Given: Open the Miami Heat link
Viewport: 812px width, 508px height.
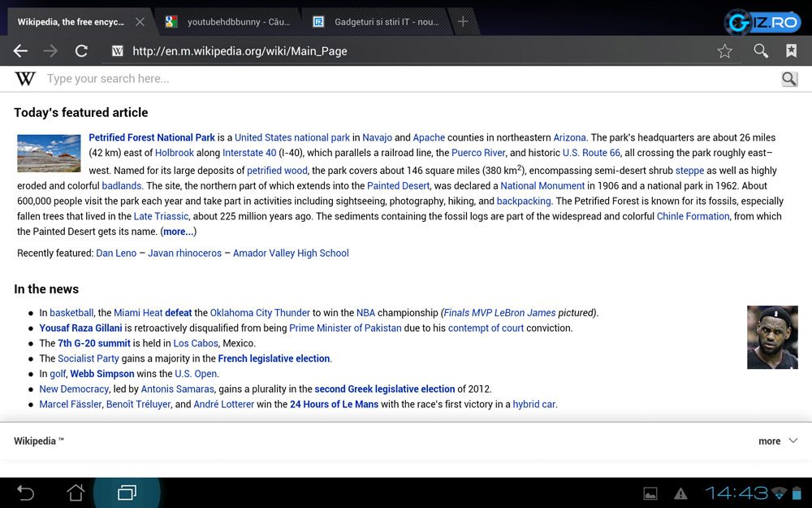Looking at the screenshot, I should coord(137,313).
